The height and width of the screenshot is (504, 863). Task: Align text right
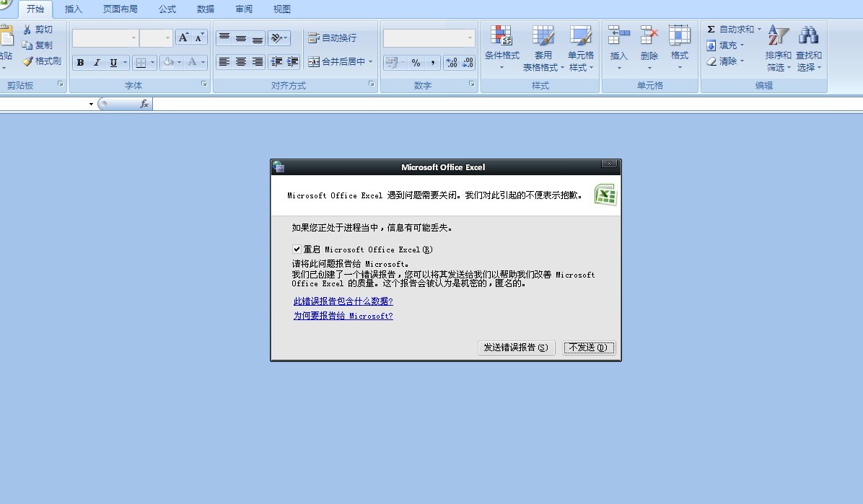[x=257, y=62]
